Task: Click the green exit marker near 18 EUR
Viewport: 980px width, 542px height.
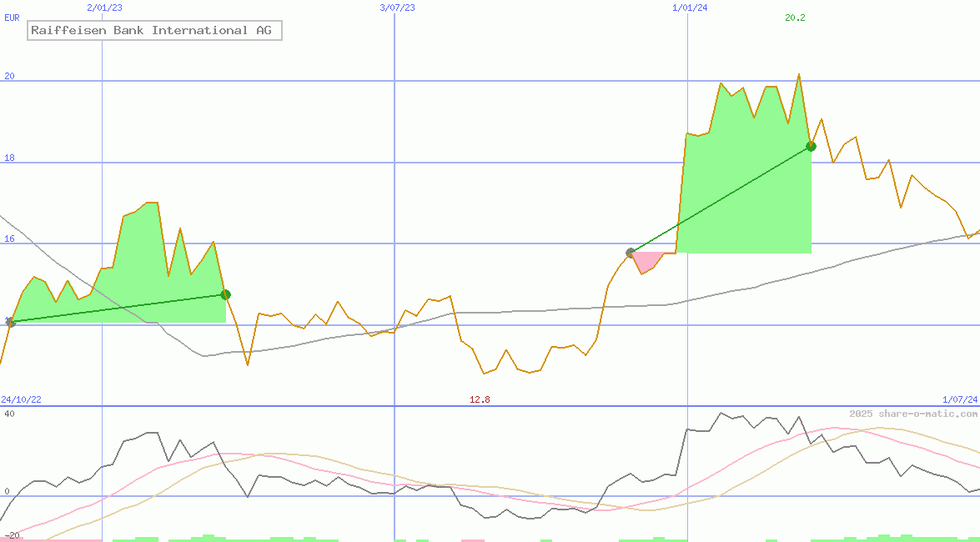Action: tap(811, 147)
